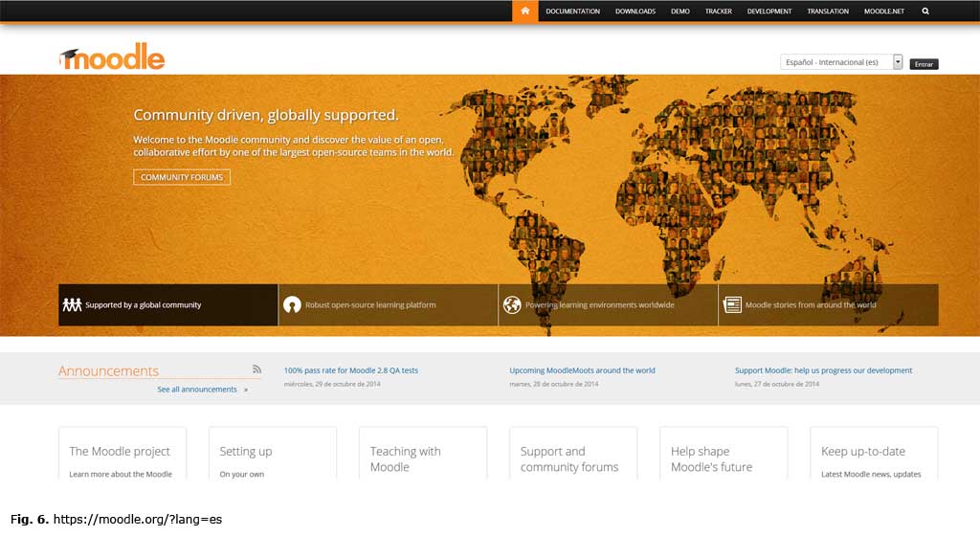980x536 pixels.
Task: Click the Moodle logo
Action: click(112, 57)
